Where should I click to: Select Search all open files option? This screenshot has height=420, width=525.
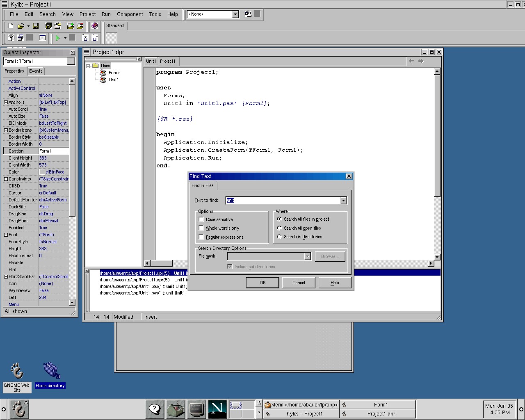pyautogui.click(x=279, y=228)
